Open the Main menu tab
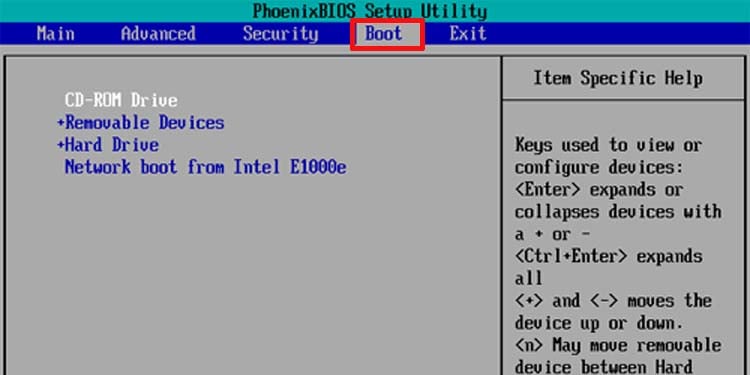Screen dimensions: 750x375 pos(55,34)
